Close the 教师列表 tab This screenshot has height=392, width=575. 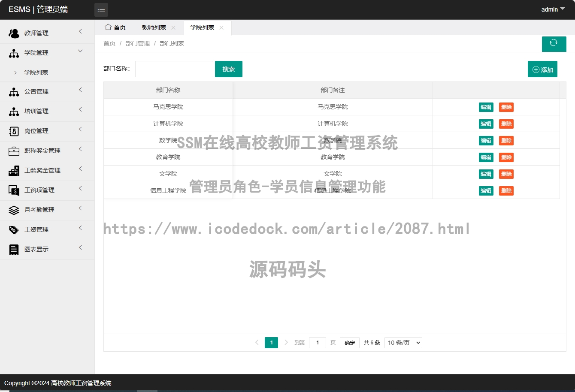coord(173,27)
